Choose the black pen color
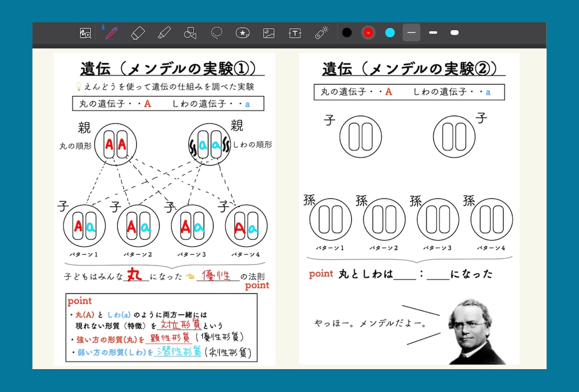The height and width of the screenshot is (392, 579). [347, 33]
